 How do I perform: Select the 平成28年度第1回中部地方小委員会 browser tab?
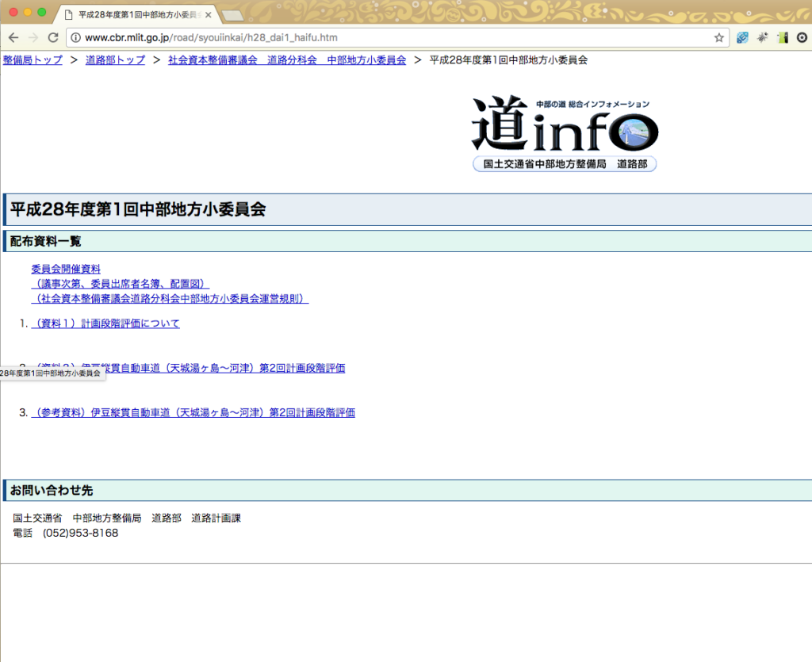[135, 15]
